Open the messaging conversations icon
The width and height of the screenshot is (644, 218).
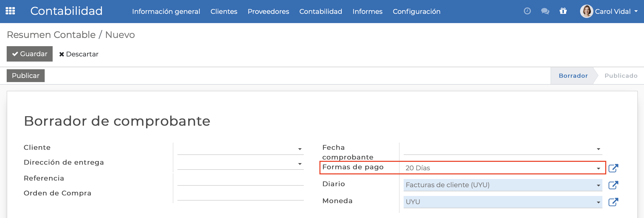545,11
